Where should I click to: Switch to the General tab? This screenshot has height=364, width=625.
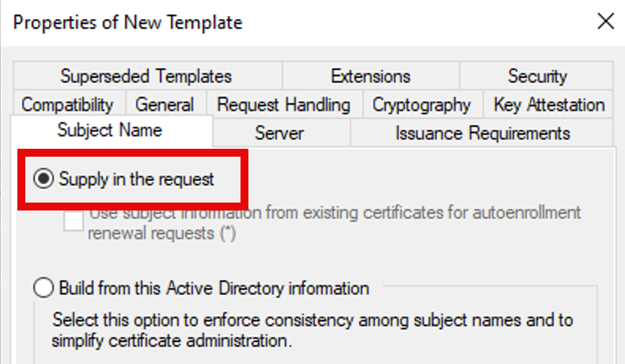(165, 104)
